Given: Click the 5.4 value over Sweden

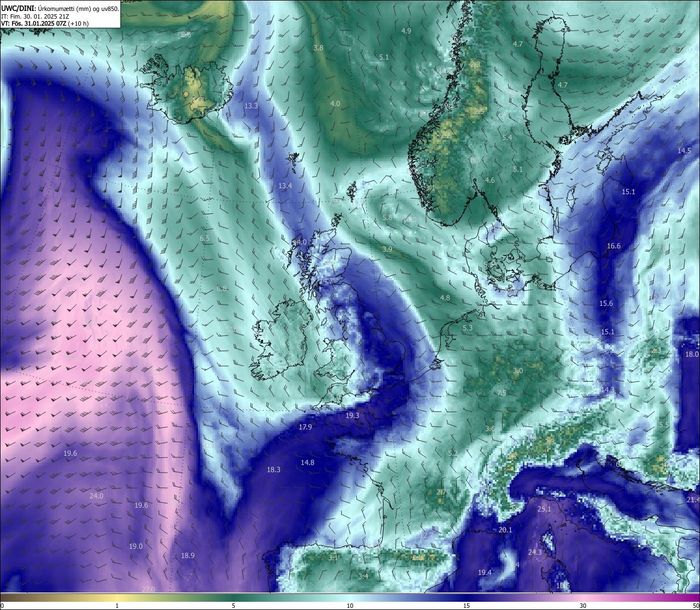Looking at the screenshot, I should click(x=507, y=138).
